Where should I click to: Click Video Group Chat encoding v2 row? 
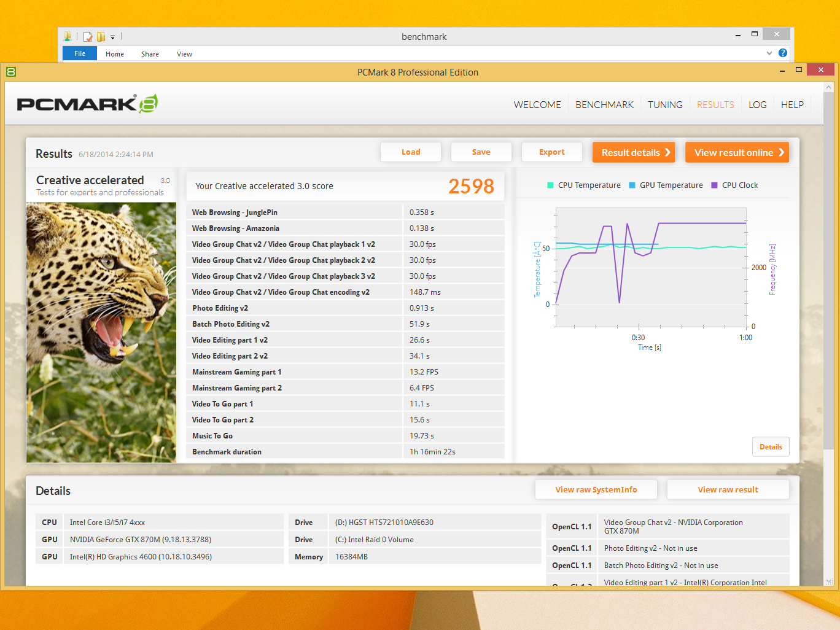(x=345, y=292)
